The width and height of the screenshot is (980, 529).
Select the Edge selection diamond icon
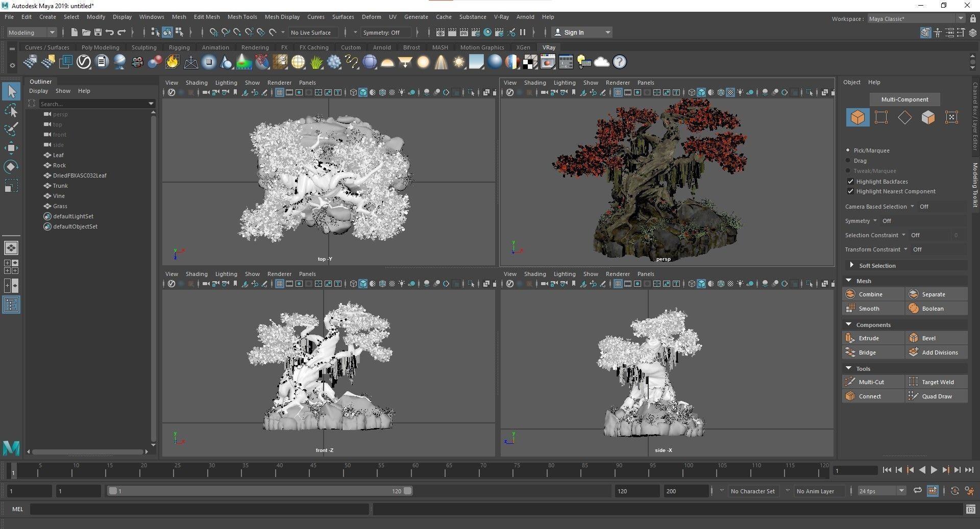(904, 117)
